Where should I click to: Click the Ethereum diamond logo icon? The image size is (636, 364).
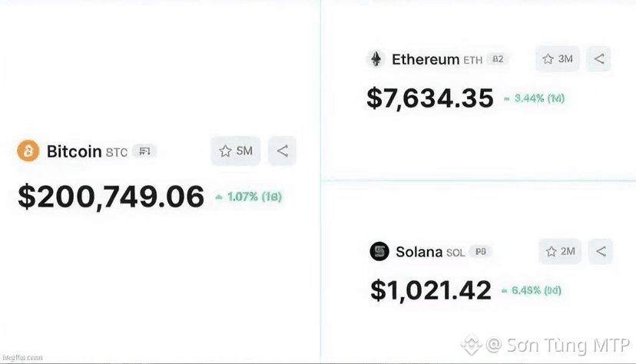pos(376,59)
